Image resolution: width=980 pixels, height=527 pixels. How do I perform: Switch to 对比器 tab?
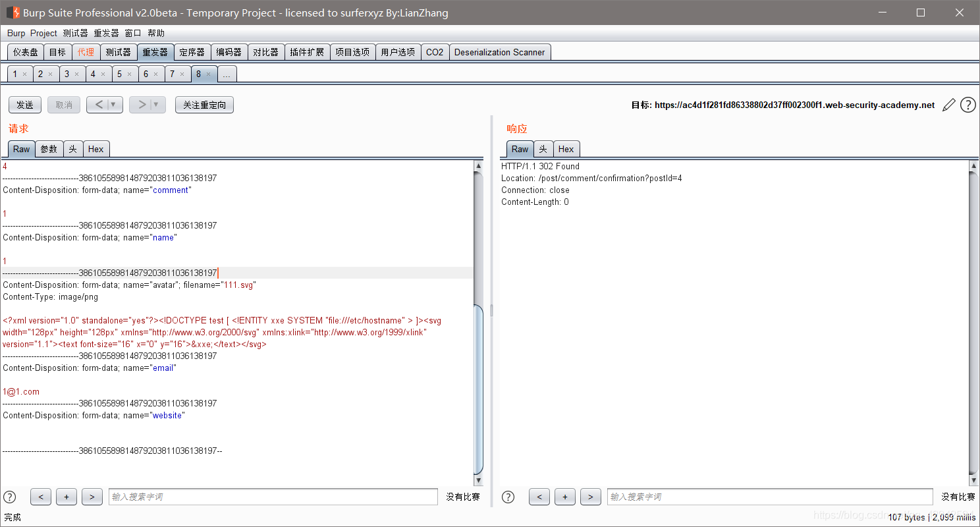[266, 52]
